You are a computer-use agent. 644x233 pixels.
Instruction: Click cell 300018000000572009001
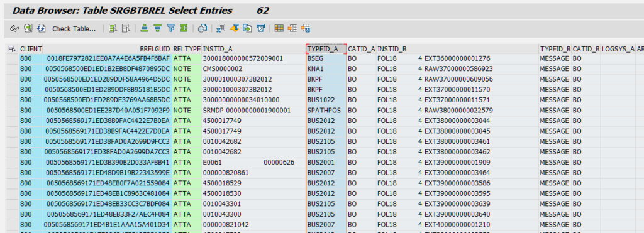253,58
